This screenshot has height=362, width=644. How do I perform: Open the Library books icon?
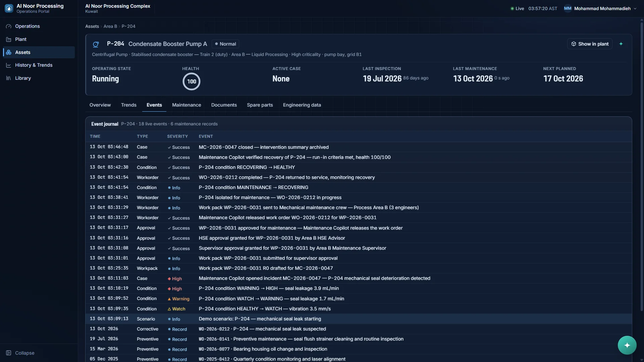[9, 78]
